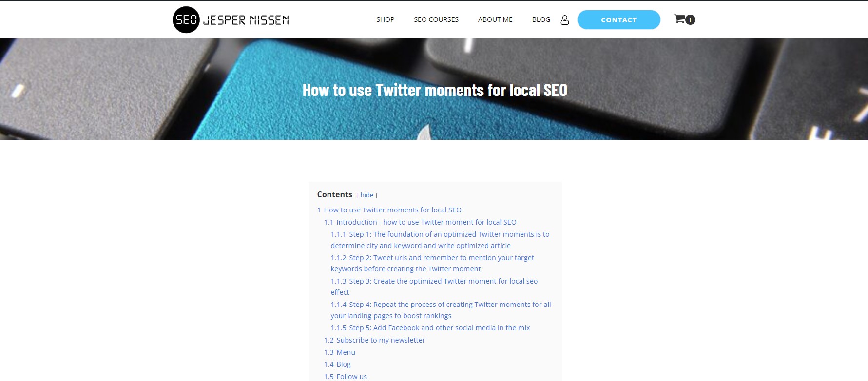Open the Blog menu item
The width and height of the screenshot is (868, 381).
coord(541,19)
